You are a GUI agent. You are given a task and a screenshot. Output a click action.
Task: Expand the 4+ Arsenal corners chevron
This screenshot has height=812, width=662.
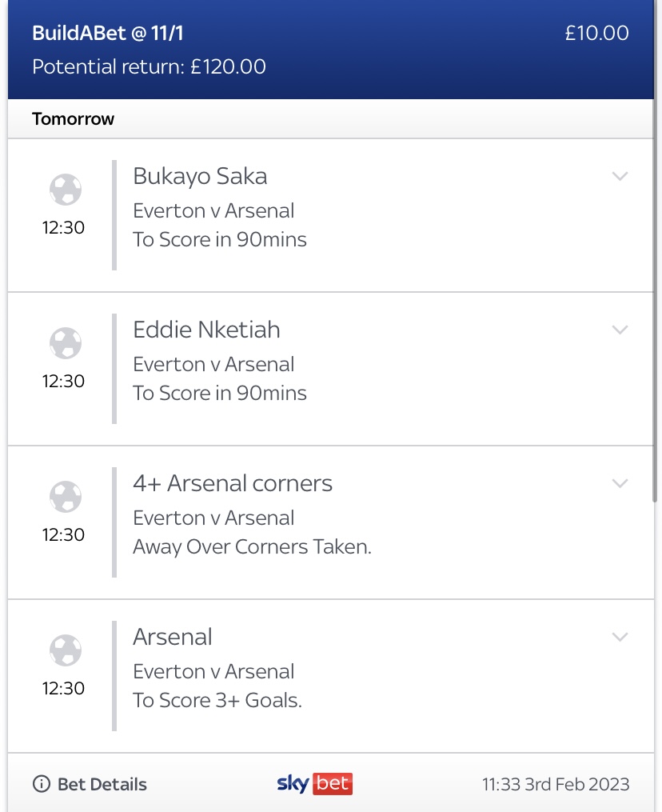click(x=620, y=483)
